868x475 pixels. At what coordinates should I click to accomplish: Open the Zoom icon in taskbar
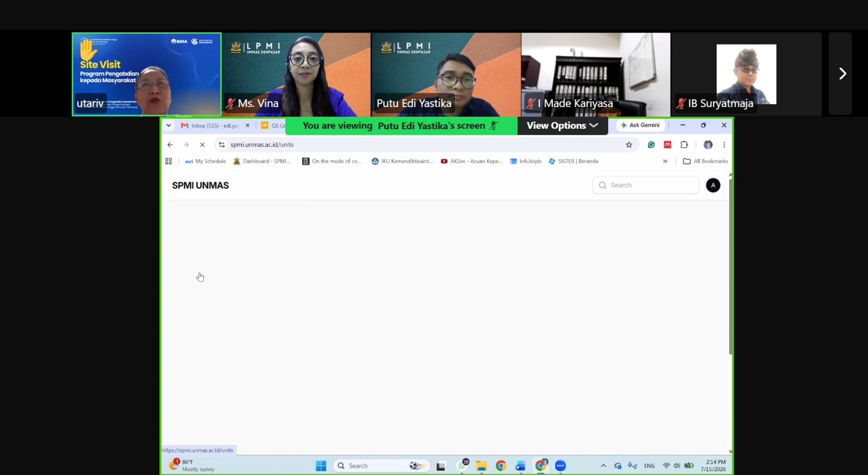560,466
